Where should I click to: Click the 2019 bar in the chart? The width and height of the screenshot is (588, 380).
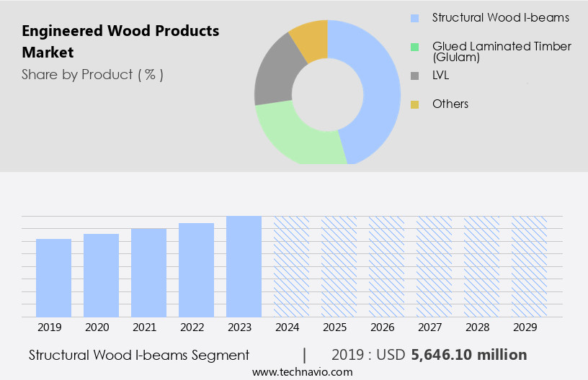(53, 278)
